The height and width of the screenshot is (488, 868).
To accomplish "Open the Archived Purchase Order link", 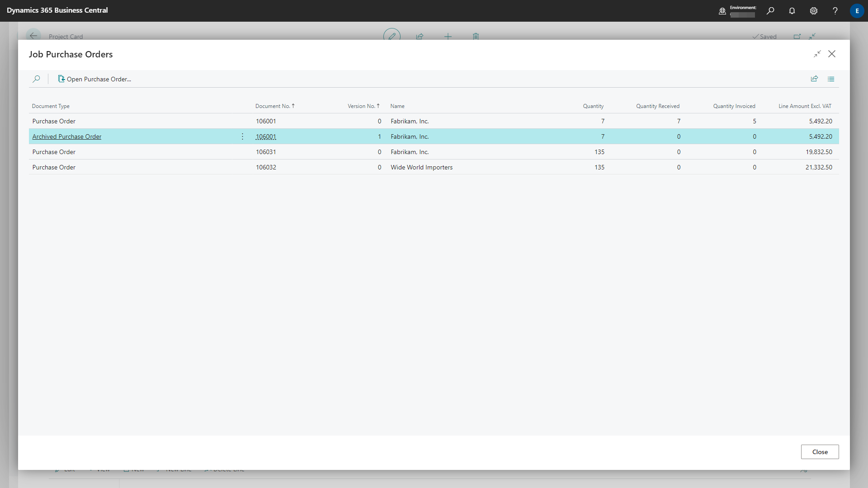I will (67, 136).
